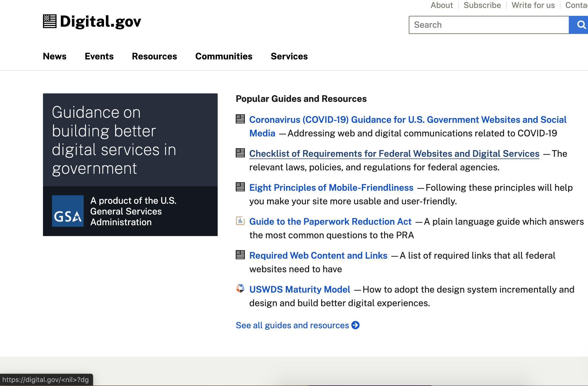Open the News menu item
The image size is (588, 386).
click(55, 56)
